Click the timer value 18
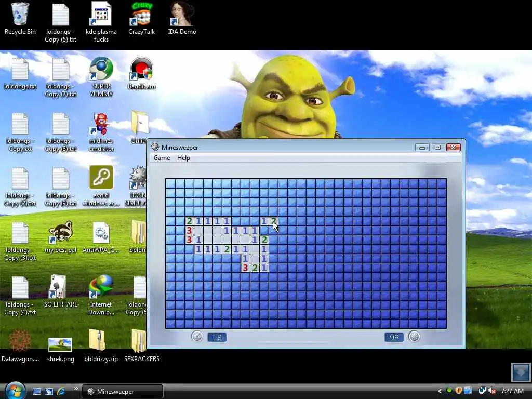The width and height of the screenshot is (532, 399). coord(217,337)
